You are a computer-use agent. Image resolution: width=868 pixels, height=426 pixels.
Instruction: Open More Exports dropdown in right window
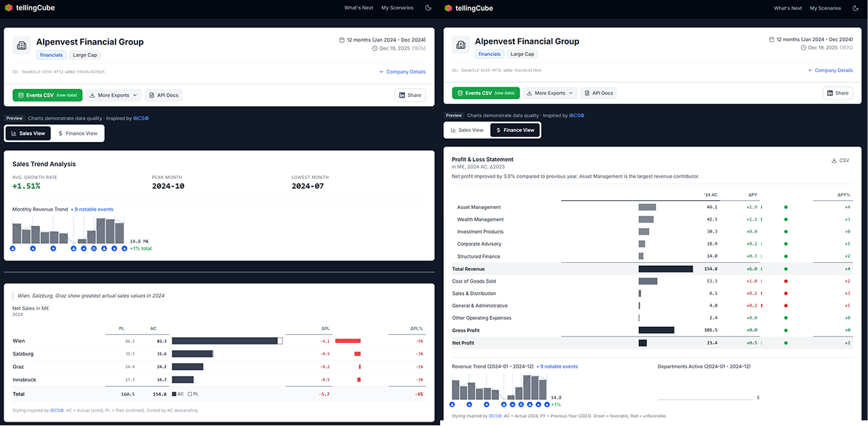pyautogui.click(x=550, y=93)
